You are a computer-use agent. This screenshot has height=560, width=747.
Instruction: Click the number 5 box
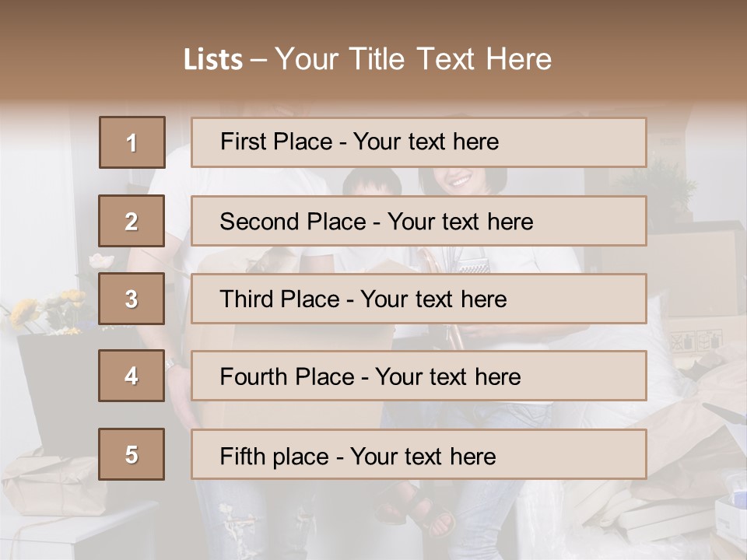(x=132, y=454)
